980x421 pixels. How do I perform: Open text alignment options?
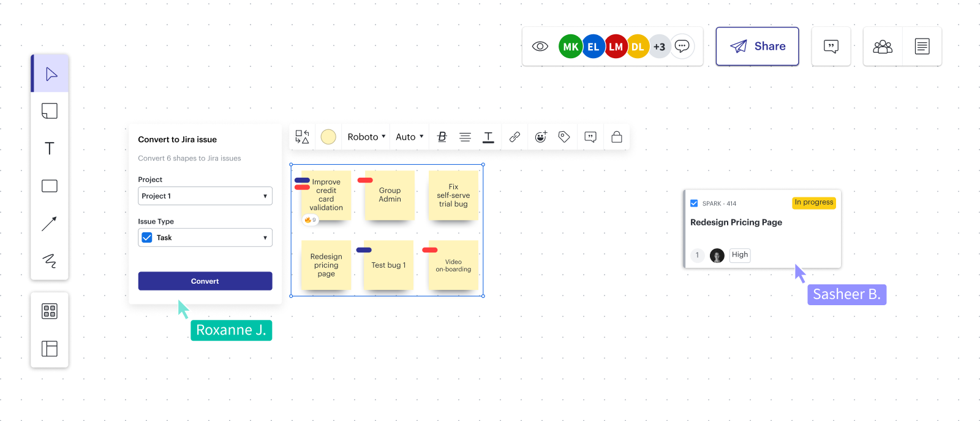point(466,137)
